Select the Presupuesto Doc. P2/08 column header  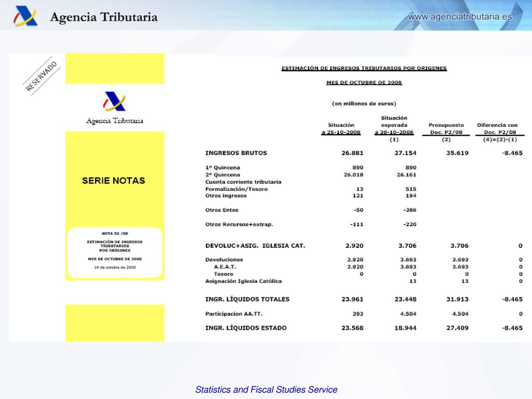coord(446,129)
